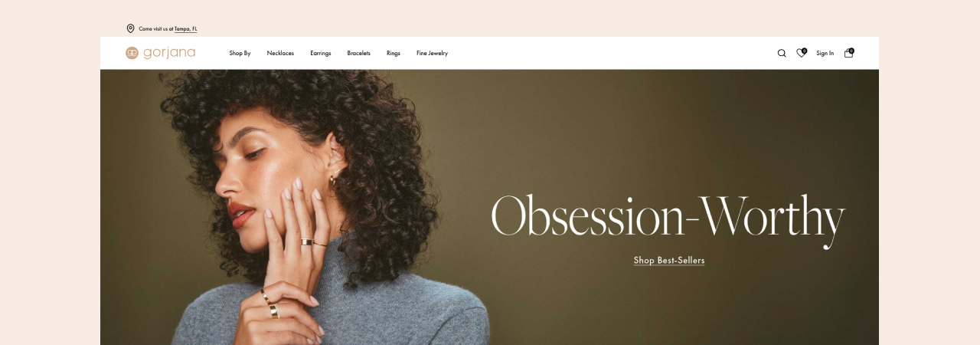Click the shopping bag count badge
The image size is (980, 345).
[x=851, y=51]
